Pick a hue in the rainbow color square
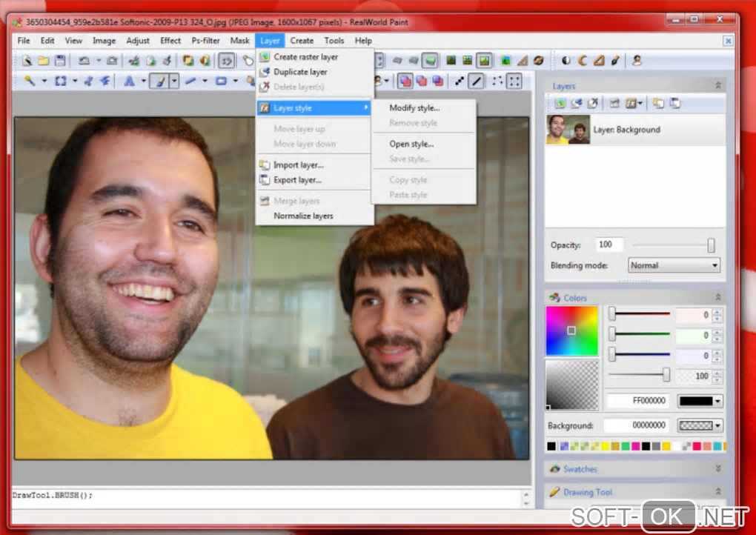The image size is (756, 535). tap(572, 330)
